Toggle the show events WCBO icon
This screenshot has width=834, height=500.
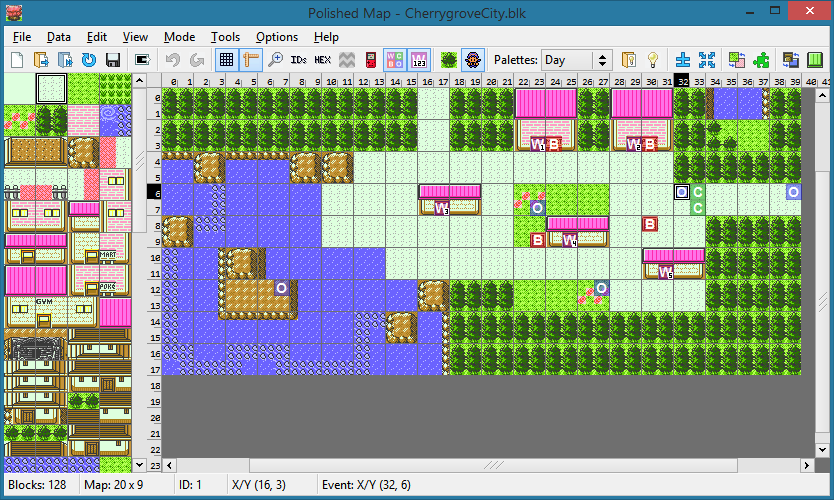pyautogui.click(x=395, y=60)
